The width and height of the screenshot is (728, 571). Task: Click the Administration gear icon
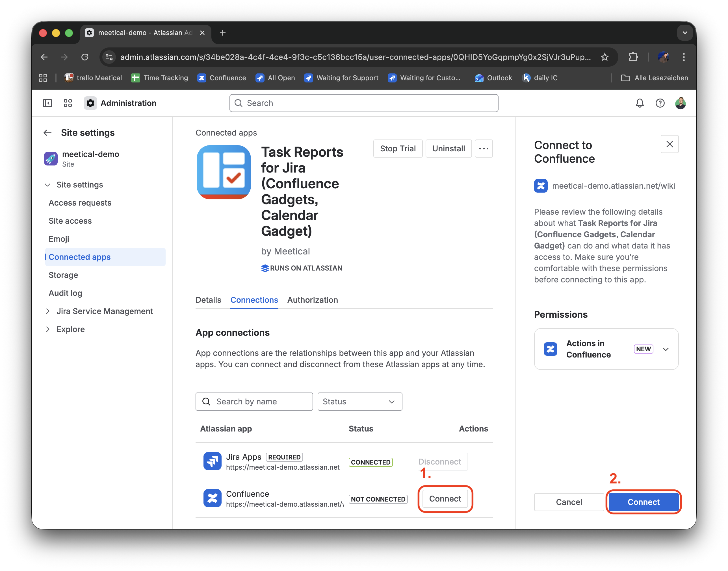[90, 103]
